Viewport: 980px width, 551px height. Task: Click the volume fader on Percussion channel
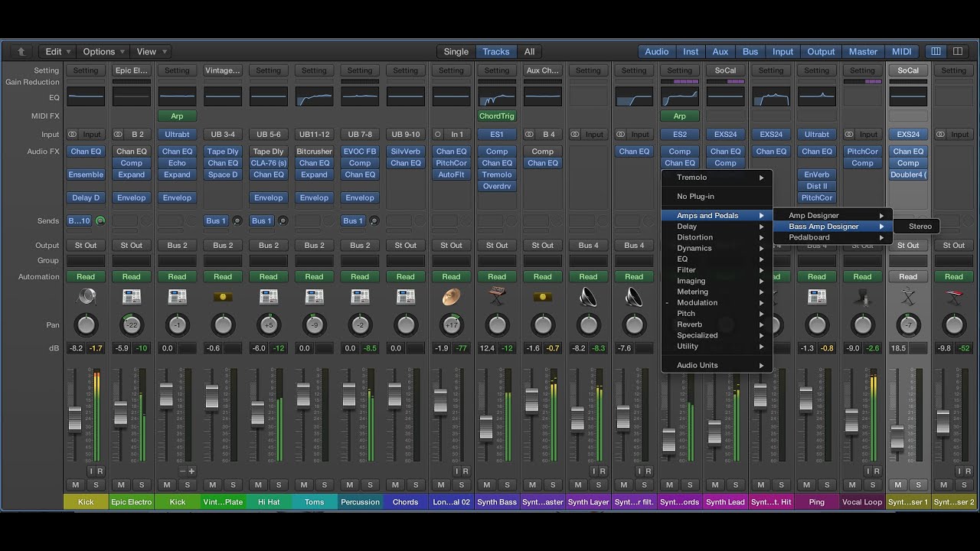(x=349, y=396)
